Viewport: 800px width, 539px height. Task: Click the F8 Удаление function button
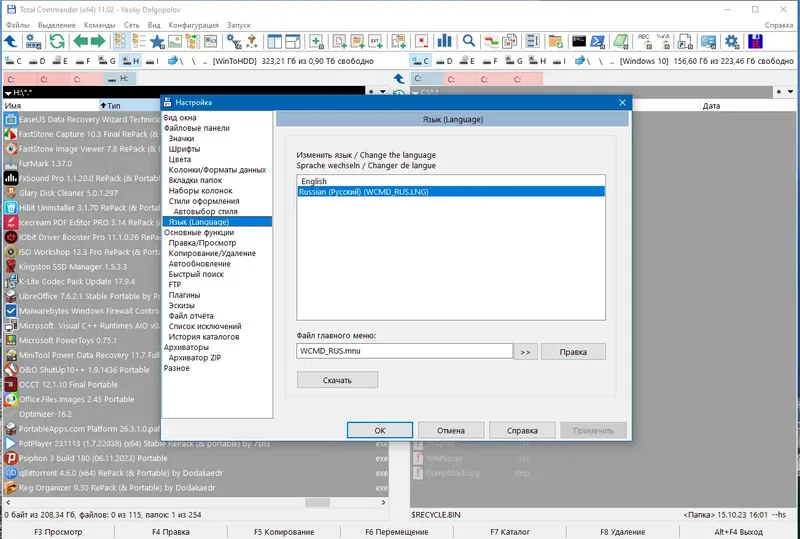pos(622,532)
